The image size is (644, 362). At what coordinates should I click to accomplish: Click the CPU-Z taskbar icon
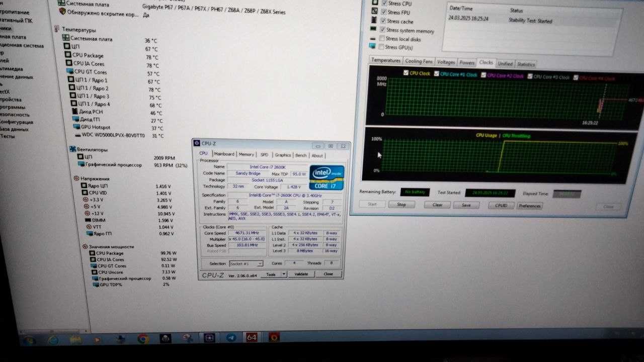[209, 338]
